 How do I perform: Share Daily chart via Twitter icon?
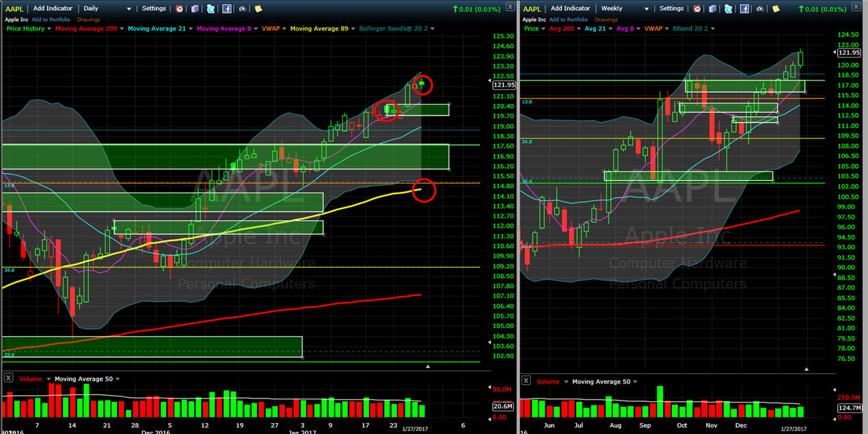coord(211,9)
